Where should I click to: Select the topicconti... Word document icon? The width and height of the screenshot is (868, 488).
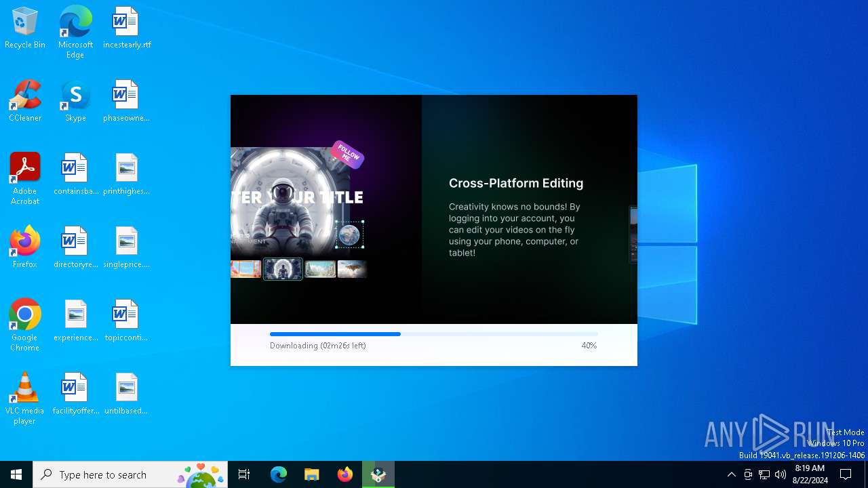point(127,321)
